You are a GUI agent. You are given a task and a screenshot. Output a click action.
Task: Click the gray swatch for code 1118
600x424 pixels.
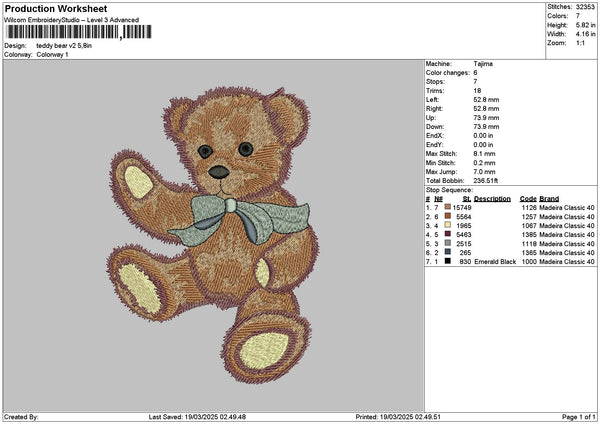click(x=447, y=243)
